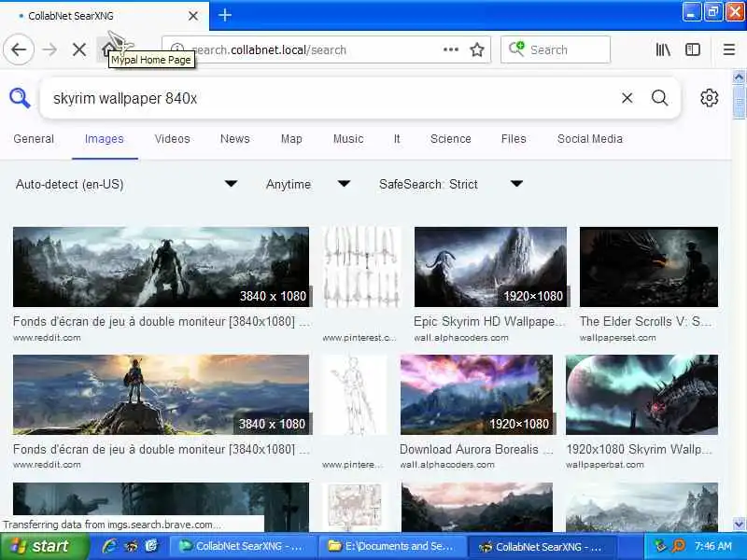Click the first wall.alphacoders.com source text
The width and height of the screenshot is (747, 560).
tap(460, 338)
